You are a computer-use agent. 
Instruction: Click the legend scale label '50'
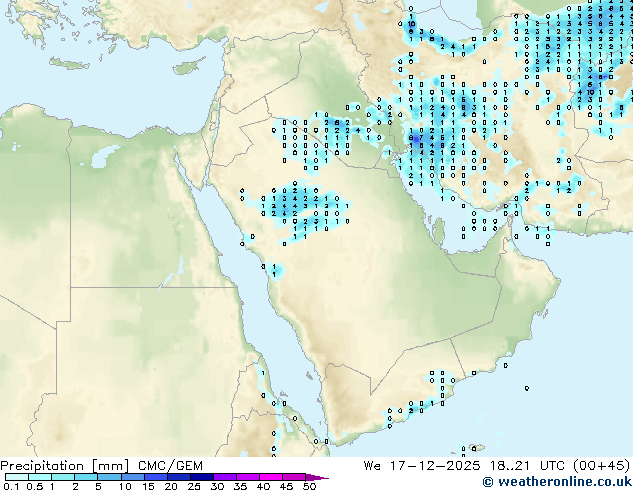pos(309,486)
